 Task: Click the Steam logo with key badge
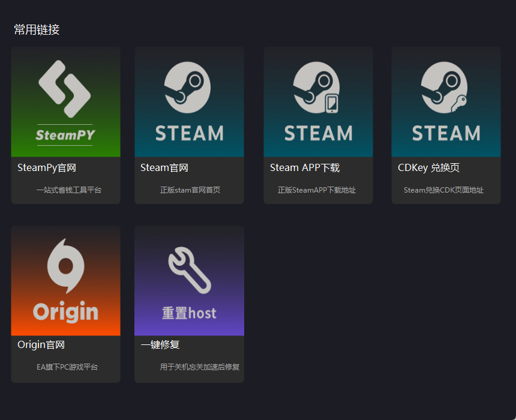[x=444, y=88]
